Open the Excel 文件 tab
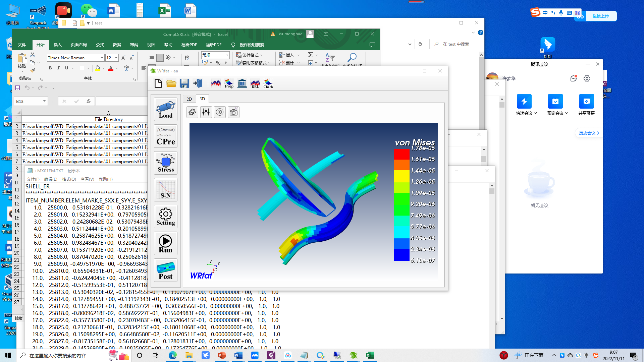Screen dimensions: 644x362 click(x=22, y=45)
